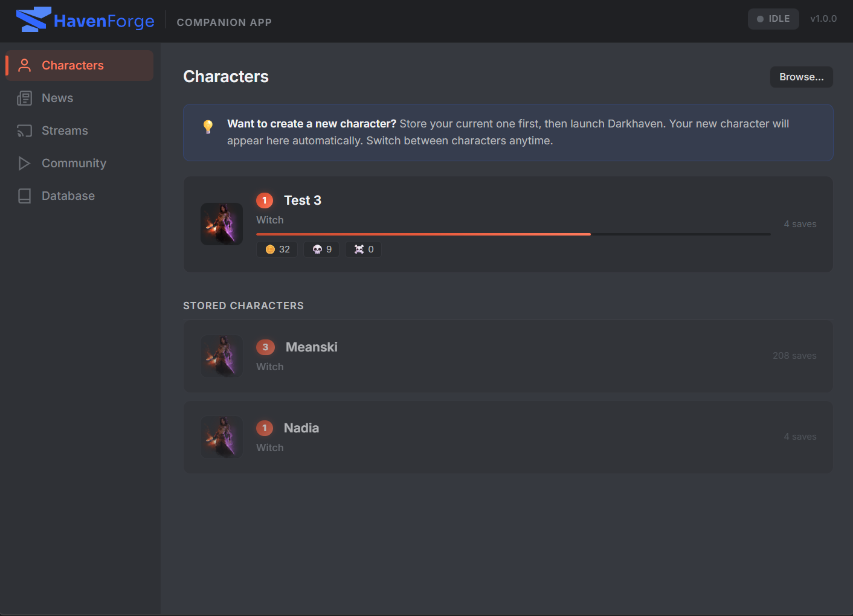Click the IDLE status indicator
853x616 pixels.
[x=773, y=19]
